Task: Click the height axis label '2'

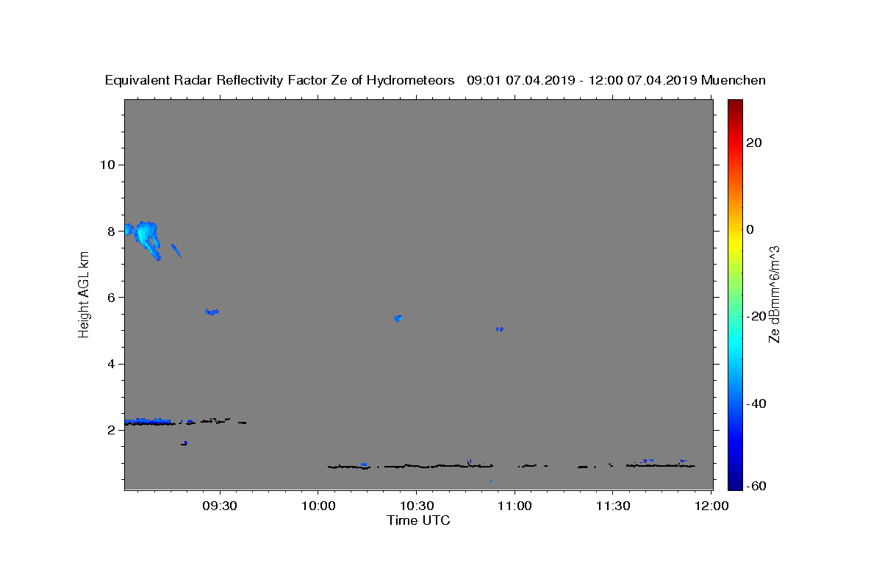Action: click(x=111, y=430)
